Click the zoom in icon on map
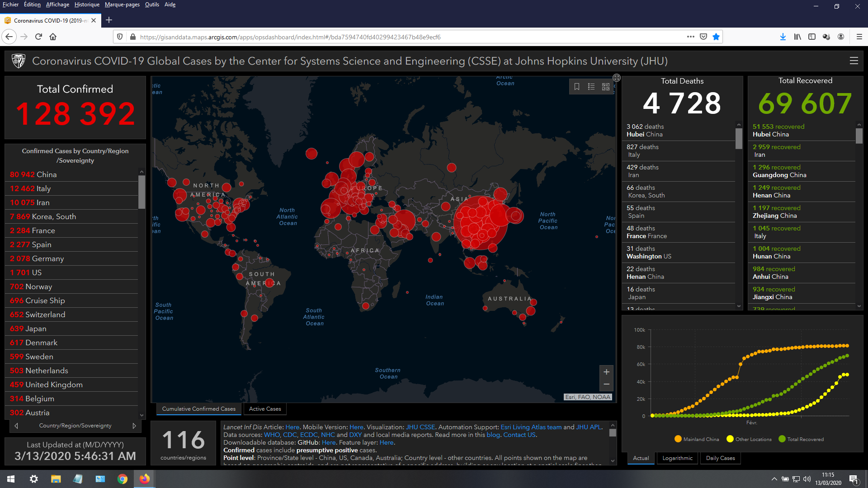Viewport: 868px width, 488px height. (x=606, y=372)
